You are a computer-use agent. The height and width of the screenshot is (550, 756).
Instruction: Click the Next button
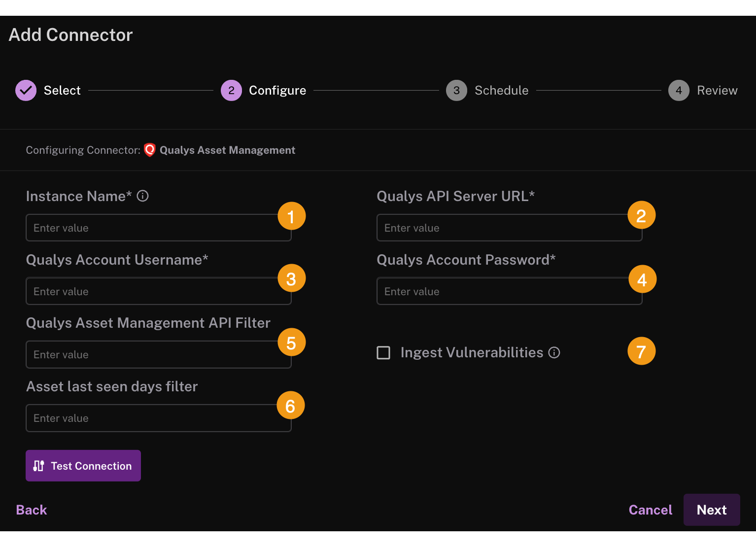coord(712,510)
